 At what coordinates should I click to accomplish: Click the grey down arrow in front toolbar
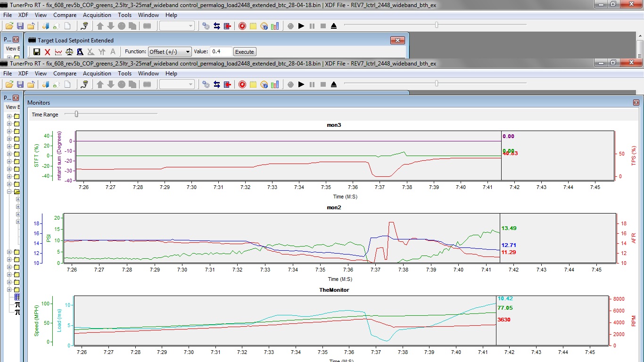[x=111, y=84]
